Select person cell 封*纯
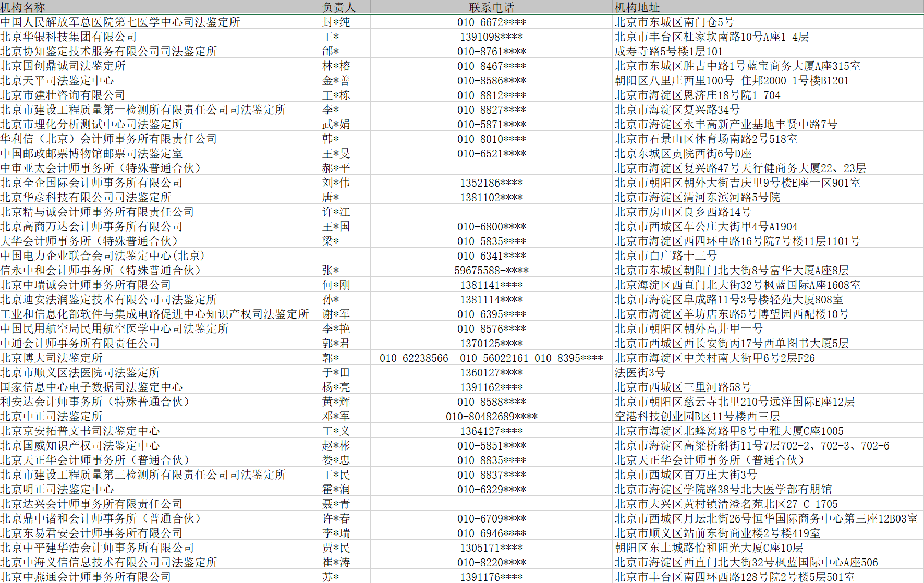Viewport: 924px width, 583px height. point(345,22)
